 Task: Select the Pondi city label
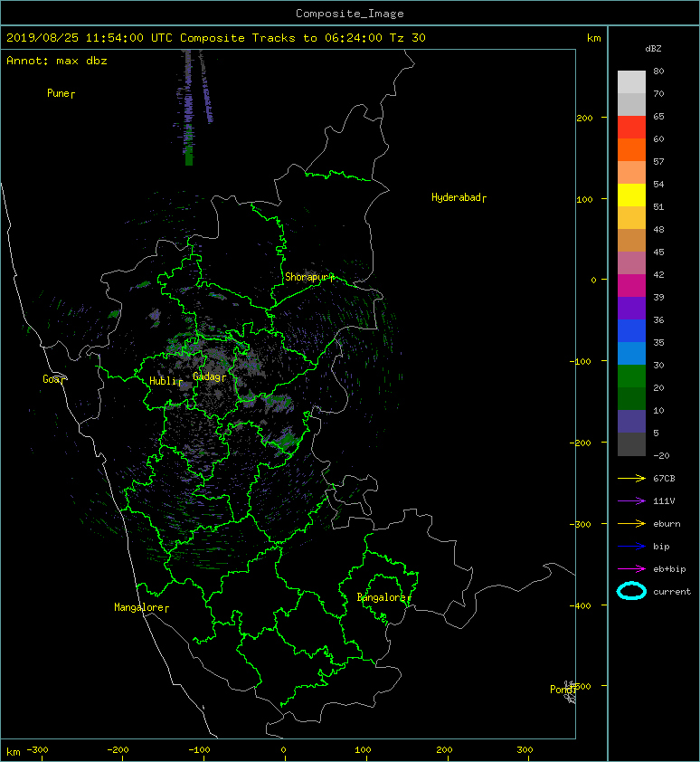[x=562, y=690]
